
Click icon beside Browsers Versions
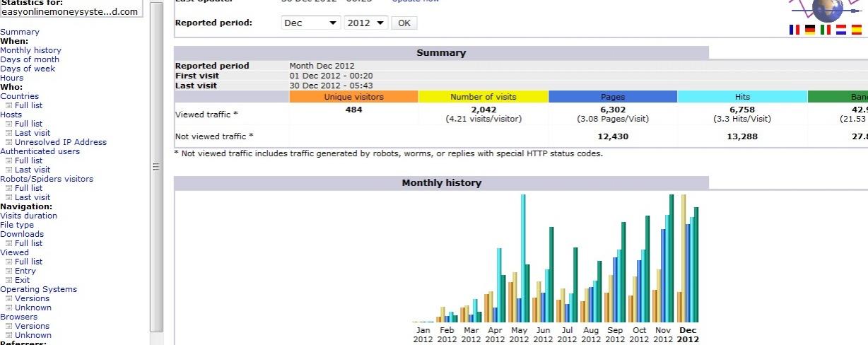click(x=9, y=326)
